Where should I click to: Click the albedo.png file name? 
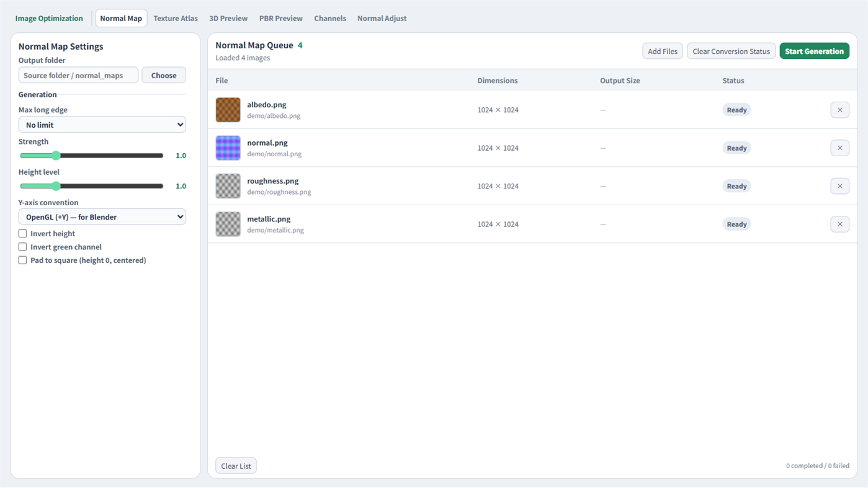pos(267,105)
